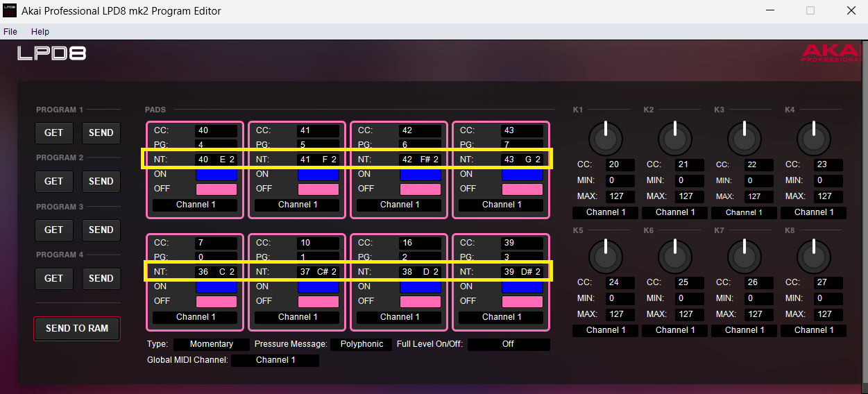Turn the K2 knob
Image resolution: width=868 pixels, height=394 pixels.
pyautogui.click(x=674, y=138)
